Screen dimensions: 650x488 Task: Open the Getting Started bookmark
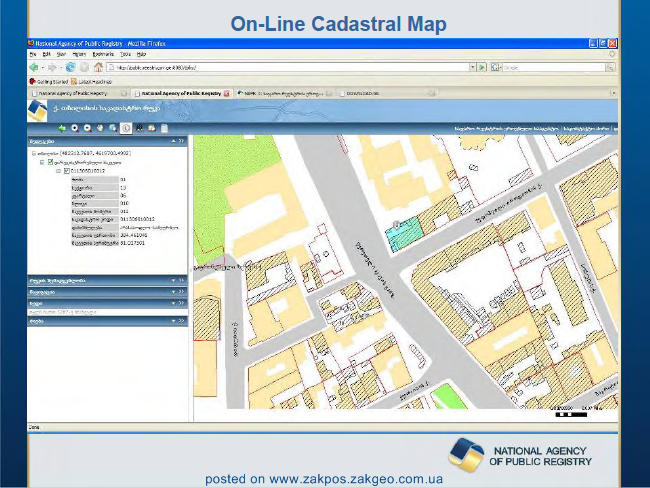[x=49, y=82]
